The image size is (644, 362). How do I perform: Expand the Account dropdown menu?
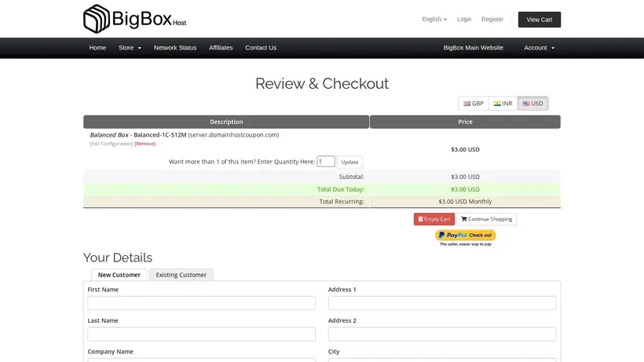539,48
